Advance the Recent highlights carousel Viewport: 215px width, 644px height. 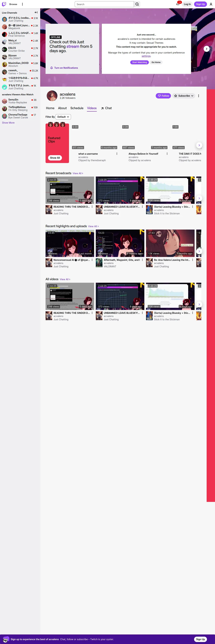(199, 251)
